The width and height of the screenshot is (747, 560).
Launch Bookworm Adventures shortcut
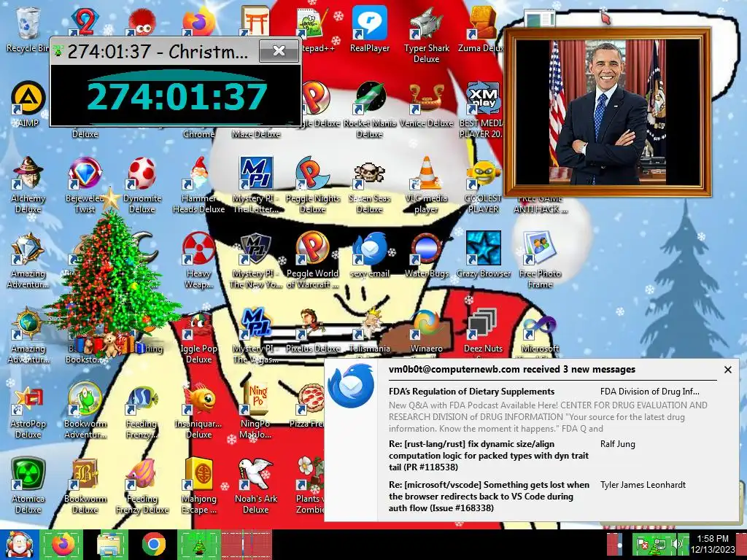(85, 411)
